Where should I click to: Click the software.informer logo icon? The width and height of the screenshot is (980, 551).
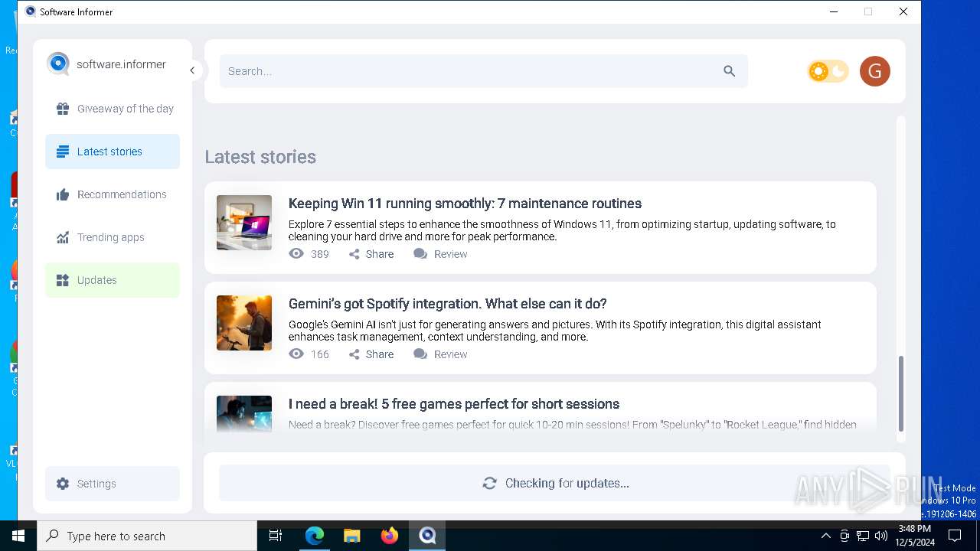[x=58, y=64]
